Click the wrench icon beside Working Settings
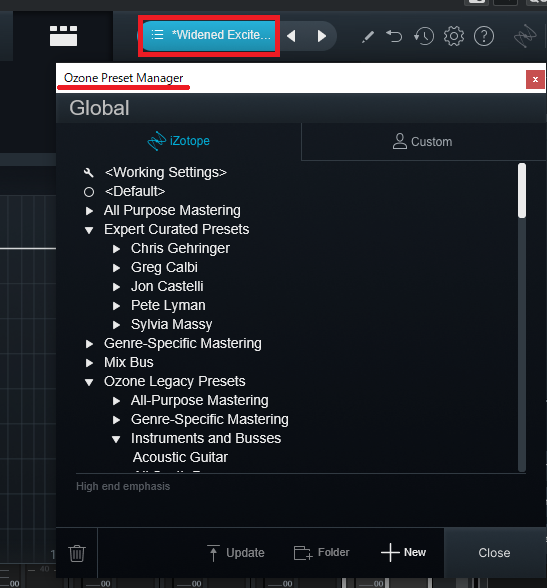 click(89, 173)
